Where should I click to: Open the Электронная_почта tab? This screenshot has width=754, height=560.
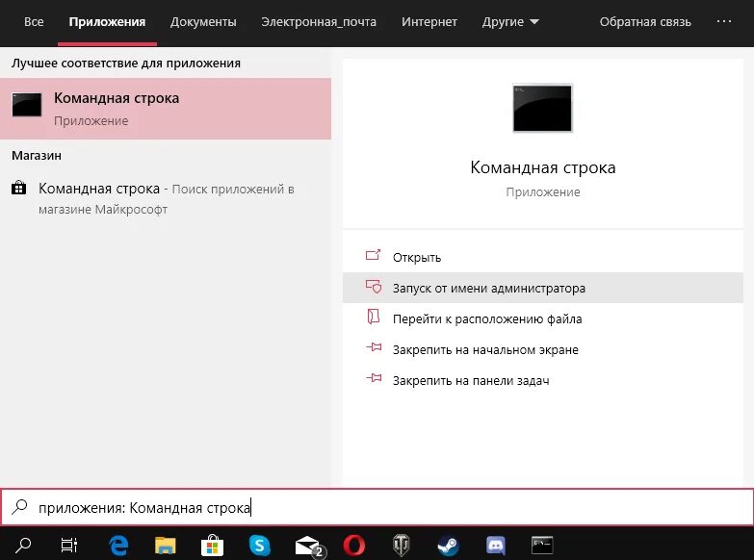[319, 22]
